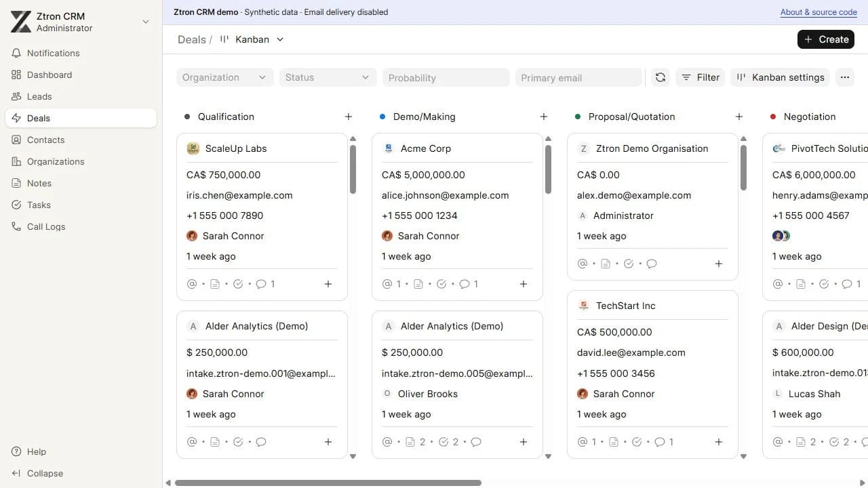Click the email icon on Acme Corp card
The width and height of the screenshot is (868, 488).
click(387, 284)
